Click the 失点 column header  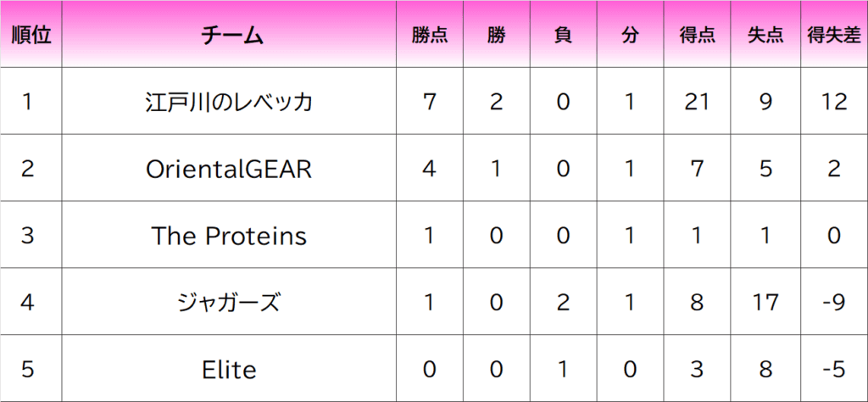pos(765,35)
